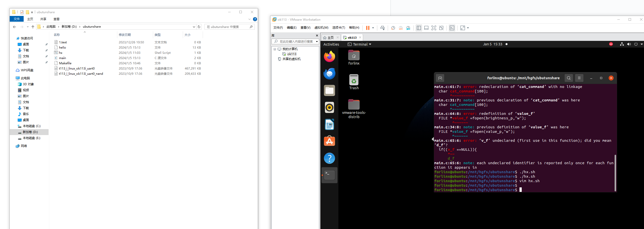The width and height of the screenshot is (644, 229).
Task: Open vmware-tools-distrib desktop folder
Action: click(x=354, y=109)
